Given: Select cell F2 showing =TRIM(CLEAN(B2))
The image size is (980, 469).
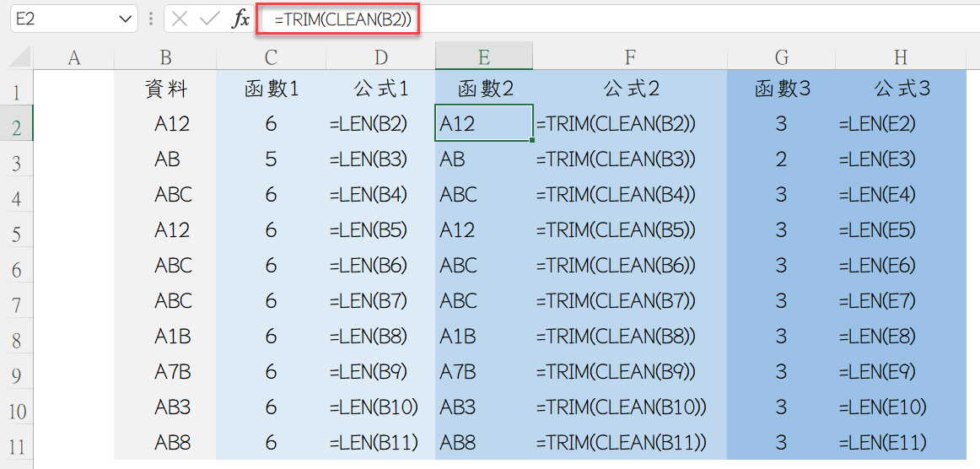Looking at the screenshot, I should tap(629, 124).
